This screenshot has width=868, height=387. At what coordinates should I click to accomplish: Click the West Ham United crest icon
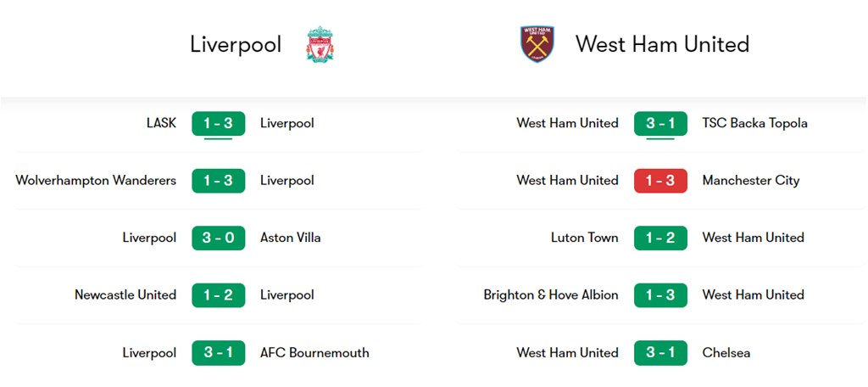[537, 44]
